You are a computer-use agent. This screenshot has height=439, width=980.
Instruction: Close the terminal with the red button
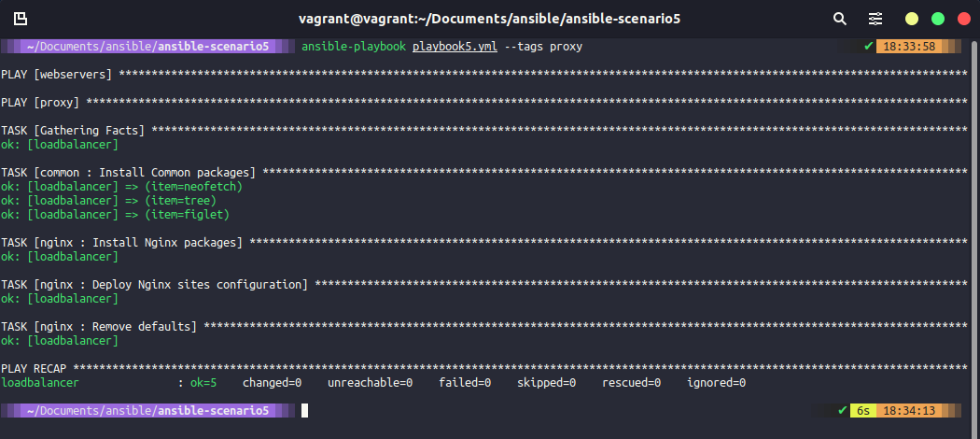pos(961,19)
